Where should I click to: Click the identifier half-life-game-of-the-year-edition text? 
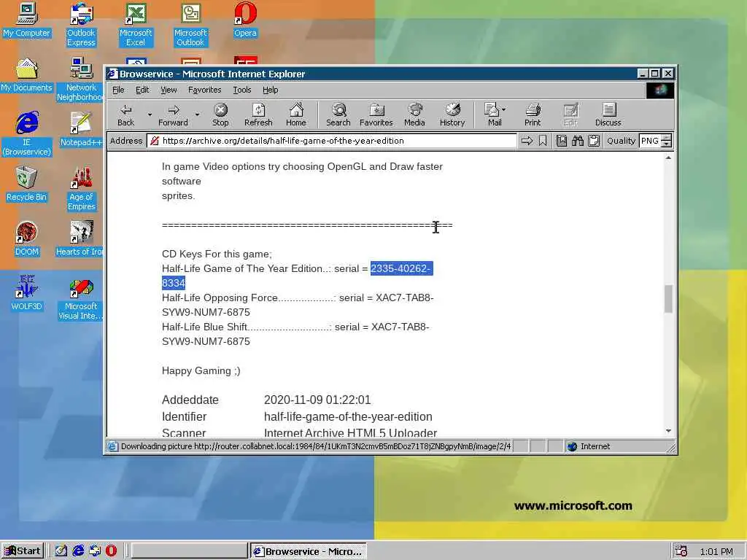tap(348, 416)
